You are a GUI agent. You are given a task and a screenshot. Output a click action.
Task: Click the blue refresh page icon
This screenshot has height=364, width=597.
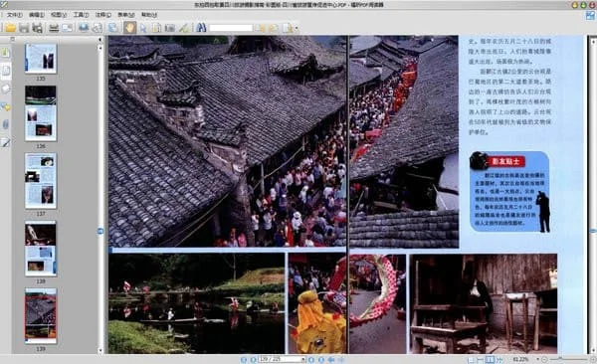[x=112, y=28]
